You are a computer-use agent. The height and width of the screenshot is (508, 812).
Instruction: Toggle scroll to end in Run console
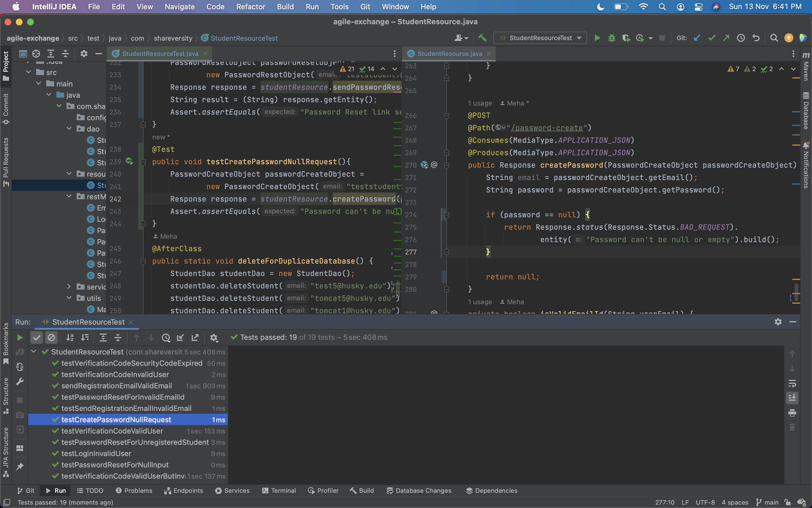point(792,398)
